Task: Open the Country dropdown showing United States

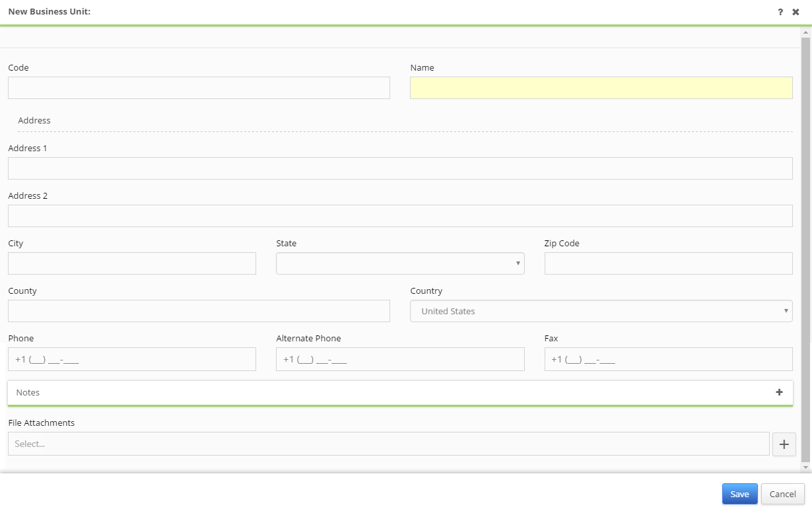Action: click(x=601, y=311)
